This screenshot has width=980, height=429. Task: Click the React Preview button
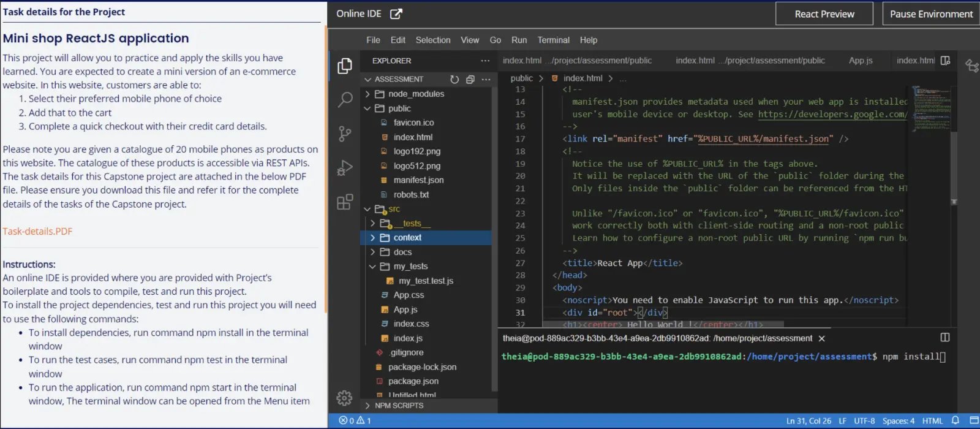click(824, 13)
